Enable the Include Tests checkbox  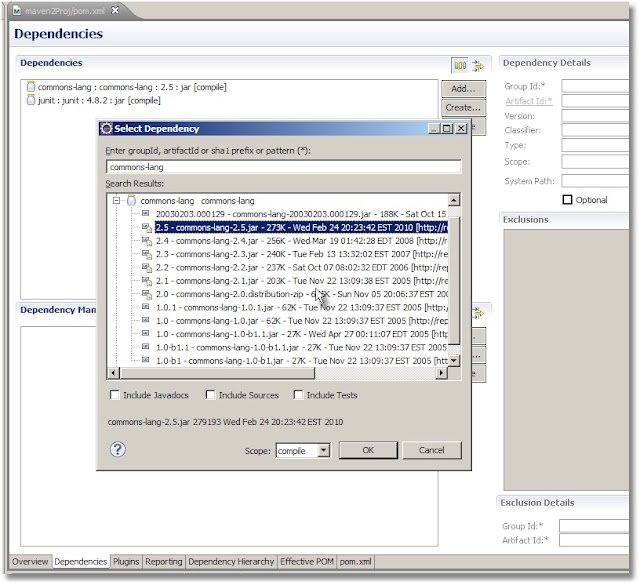298,395
